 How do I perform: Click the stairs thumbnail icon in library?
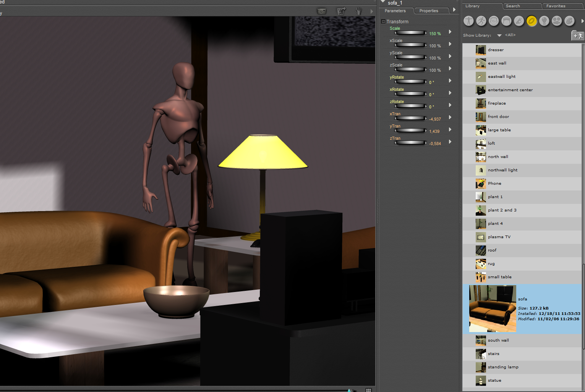coord(481,354)
